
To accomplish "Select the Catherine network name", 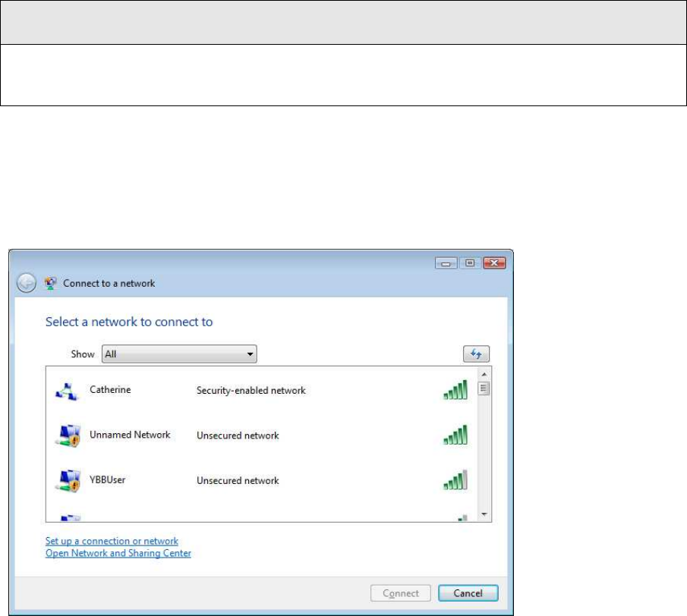I will tap(110, 390).
